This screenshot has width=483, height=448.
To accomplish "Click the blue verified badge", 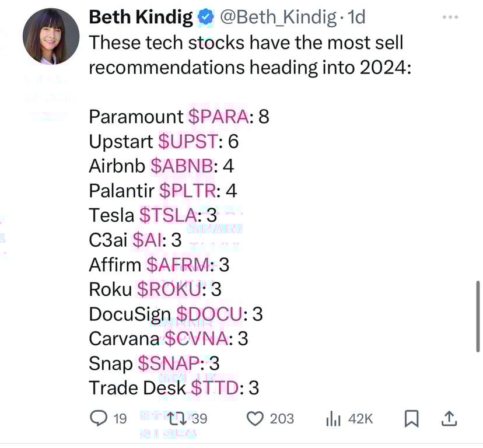I will (205, 18).
